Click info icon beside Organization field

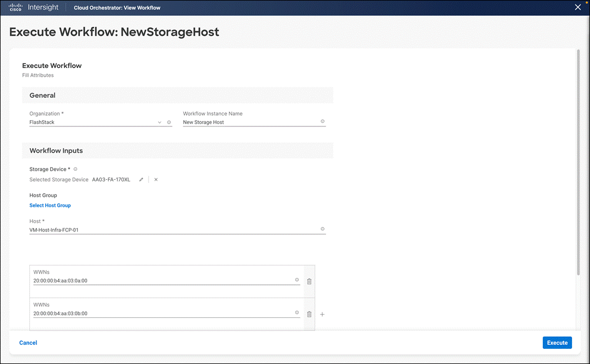169,122
